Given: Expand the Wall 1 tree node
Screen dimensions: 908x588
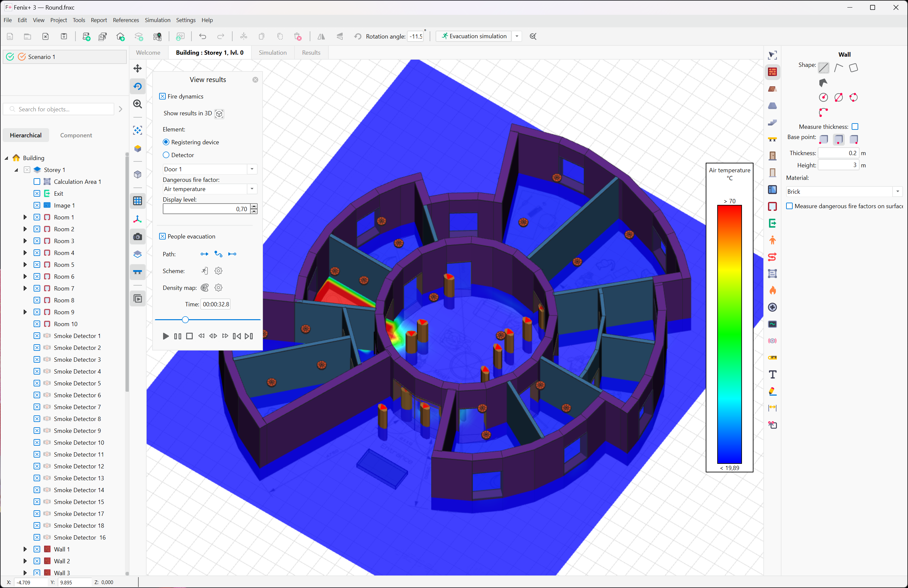Looking at the screenshot, I should tap(25, 549).
